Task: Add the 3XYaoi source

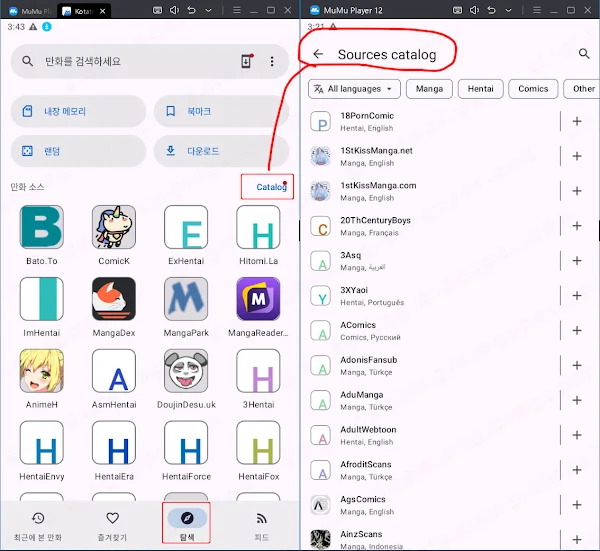Action: pos(577,295)
